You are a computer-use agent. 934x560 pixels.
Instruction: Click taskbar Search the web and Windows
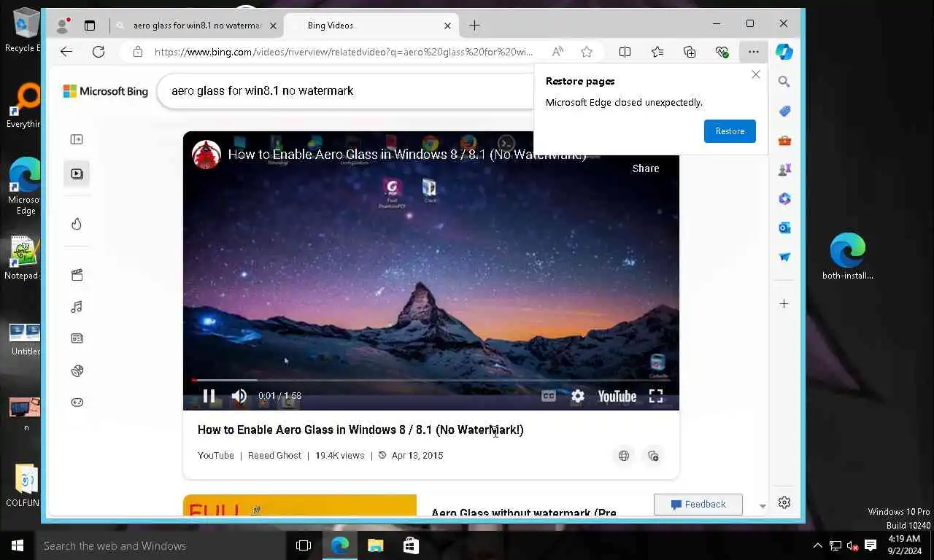point(161,545)
